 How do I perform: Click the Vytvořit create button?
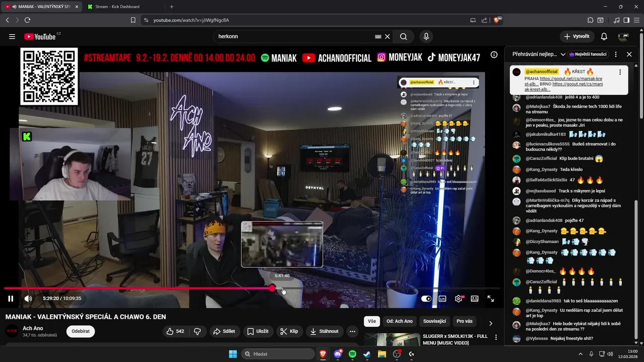coord(577,36)
